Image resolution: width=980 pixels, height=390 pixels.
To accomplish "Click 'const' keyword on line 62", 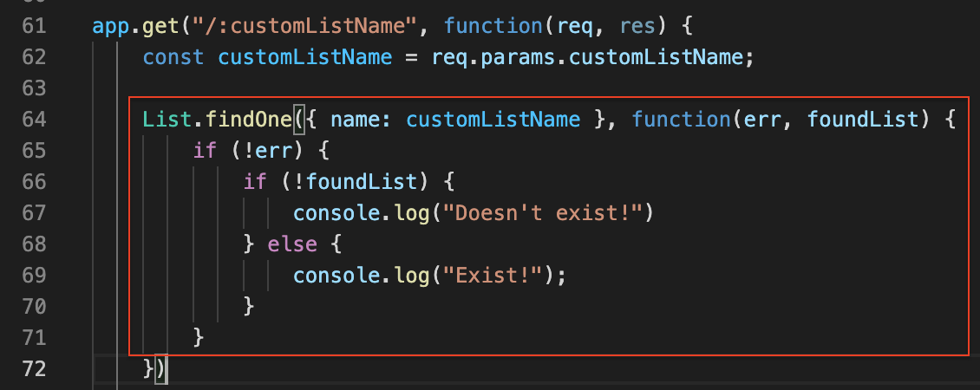I will tap(173, 57).
